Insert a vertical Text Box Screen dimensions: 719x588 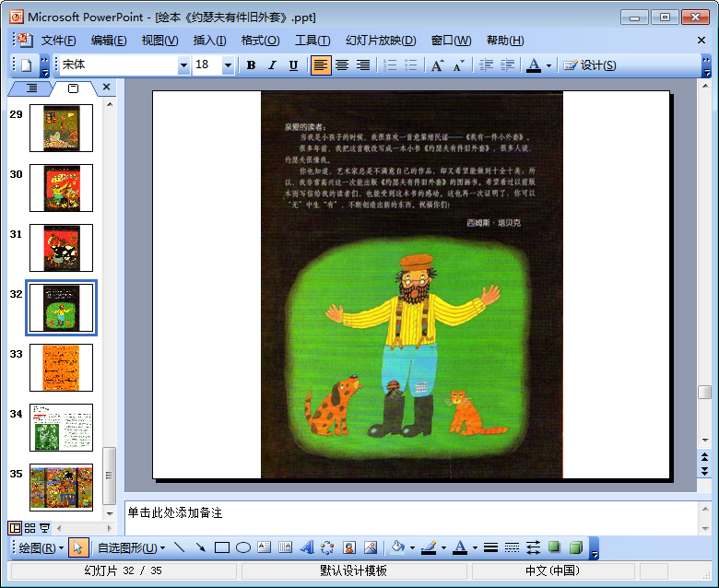285,547
